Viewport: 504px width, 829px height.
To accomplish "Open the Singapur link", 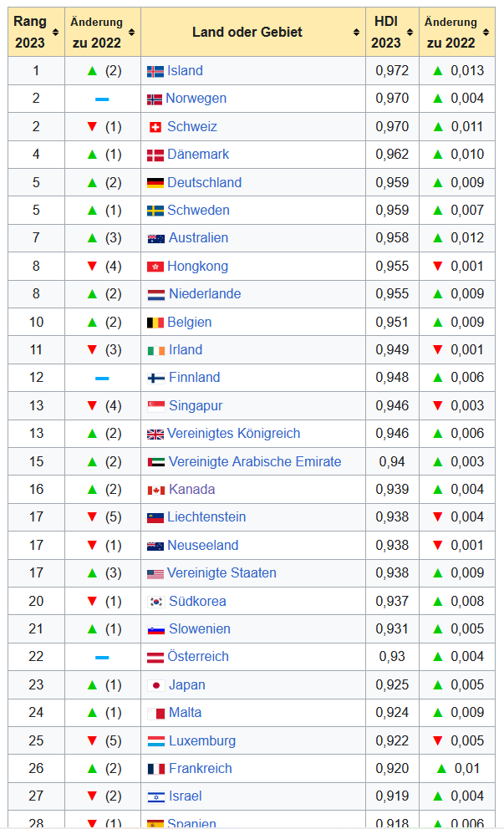I will (x=195, y=406).
